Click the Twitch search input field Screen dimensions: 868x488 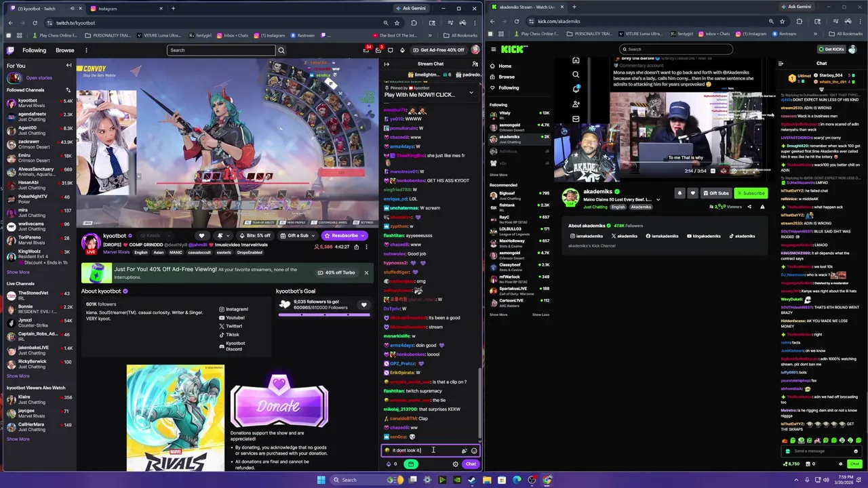tap(221, 50)
